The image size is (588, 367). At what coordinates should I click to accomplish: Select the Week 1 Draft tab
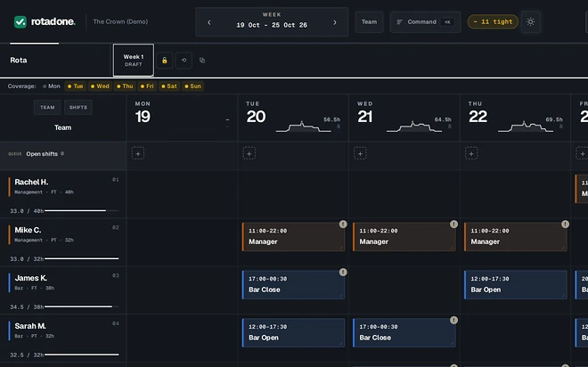point(134,60)
